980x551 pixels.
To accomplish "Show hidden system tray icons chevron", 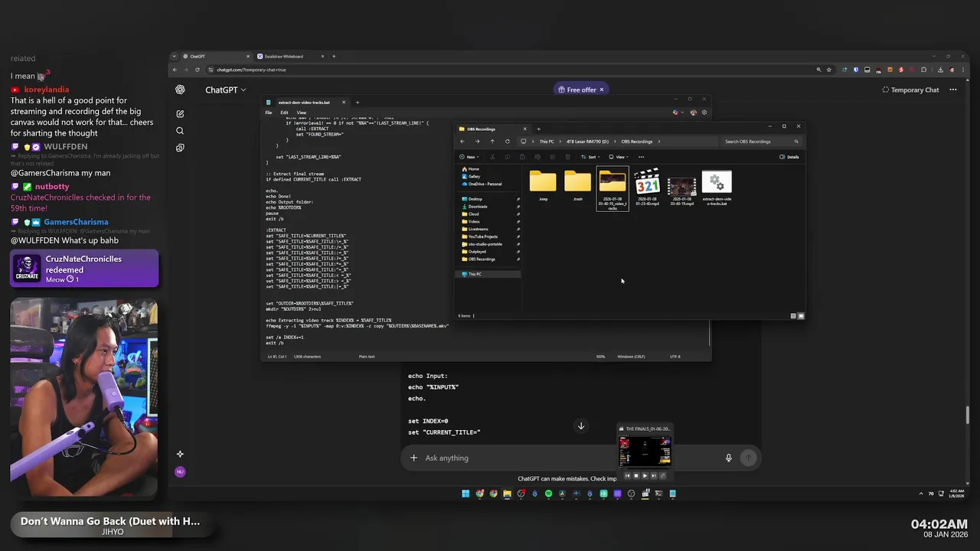I will (x=921, y=494).
